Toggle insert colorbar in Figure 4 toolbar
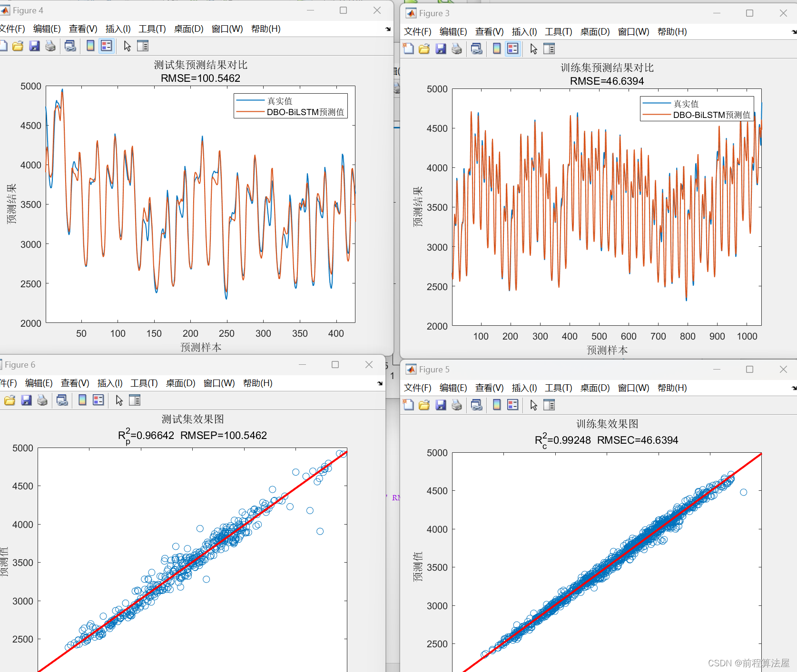Screen dimensions: 797x672 [x=90, y=46]
